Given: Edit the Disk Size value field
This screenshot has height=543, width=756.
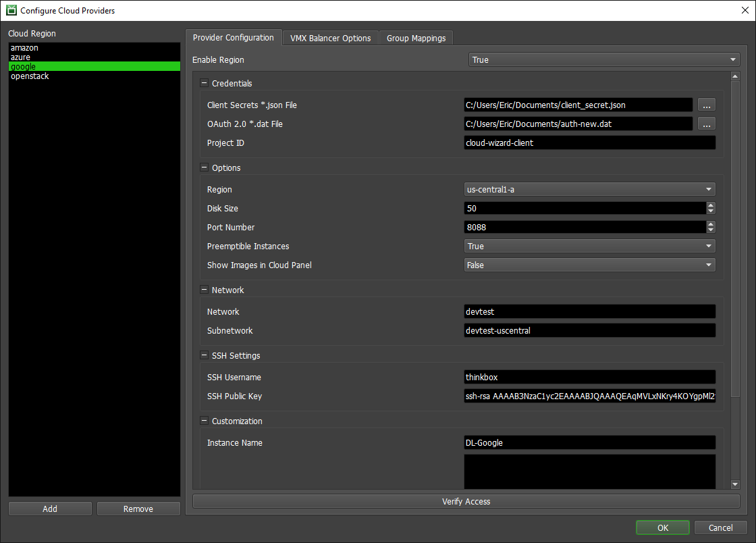Looking at the screenshot, I should [585, 208].
